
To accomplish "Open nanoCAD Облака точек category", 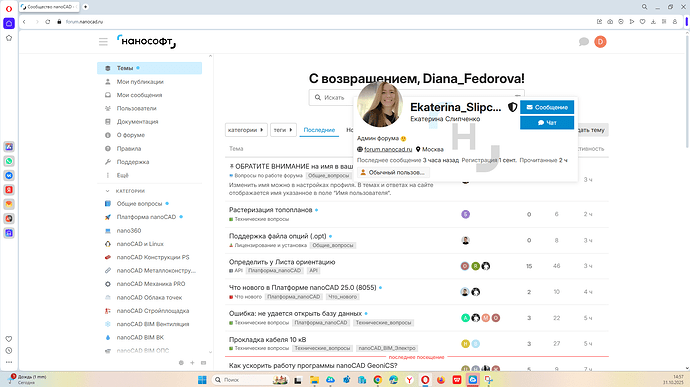I will [149, 298].
